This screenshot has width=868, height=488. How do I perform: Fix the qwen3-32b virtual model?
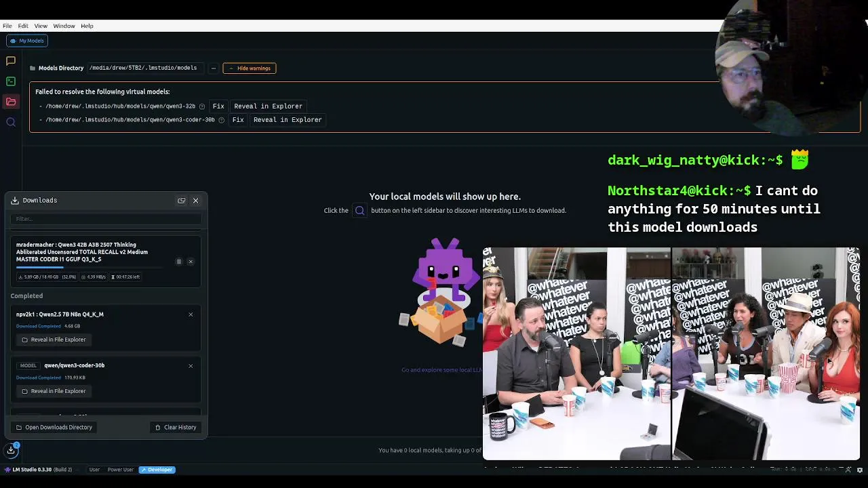coord(218,106)
